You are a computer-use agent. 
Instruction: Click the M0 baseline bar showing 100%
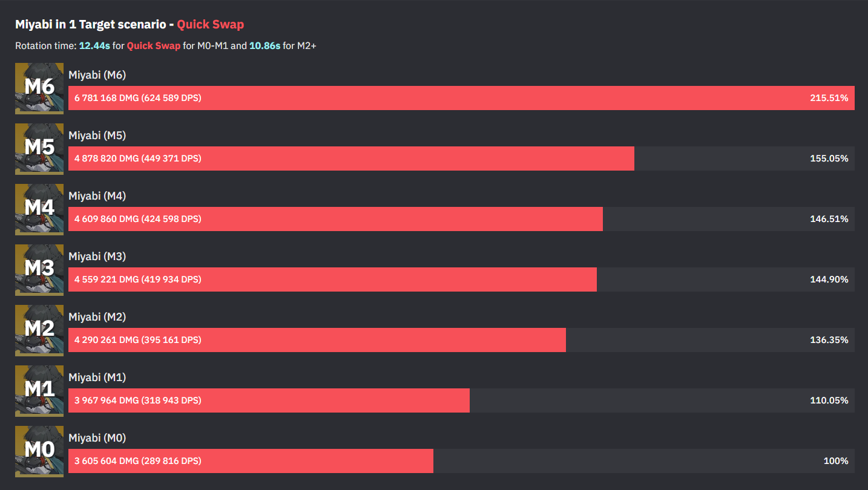[251, 461]
